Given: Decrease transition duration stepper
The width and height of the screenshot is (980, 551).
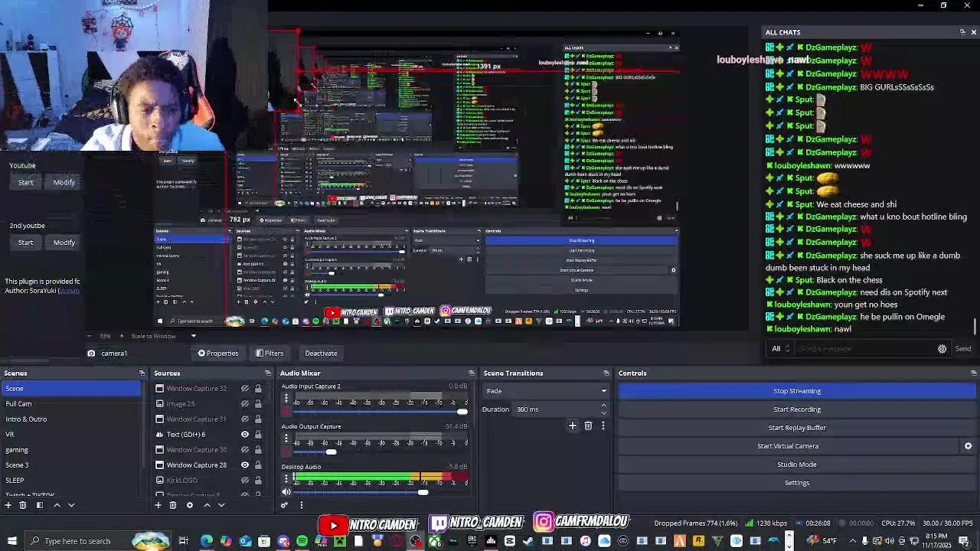Looking at the screenshot, I should 603,412.
